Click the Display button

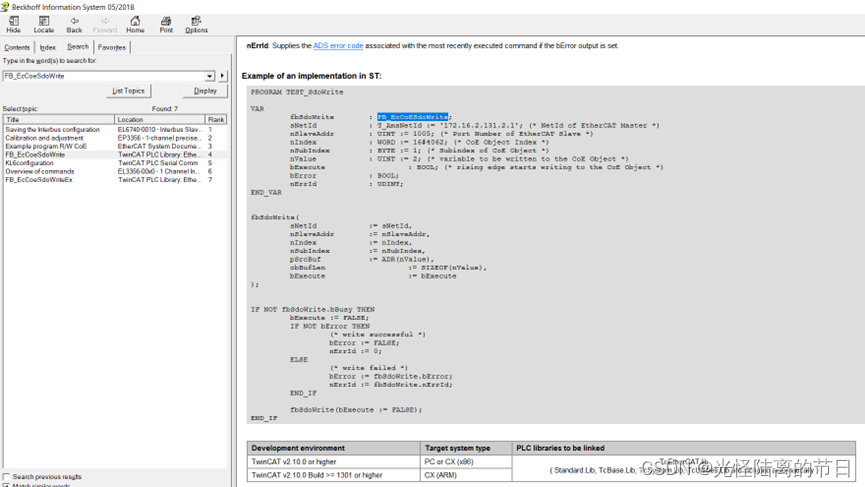click(205, 91)
